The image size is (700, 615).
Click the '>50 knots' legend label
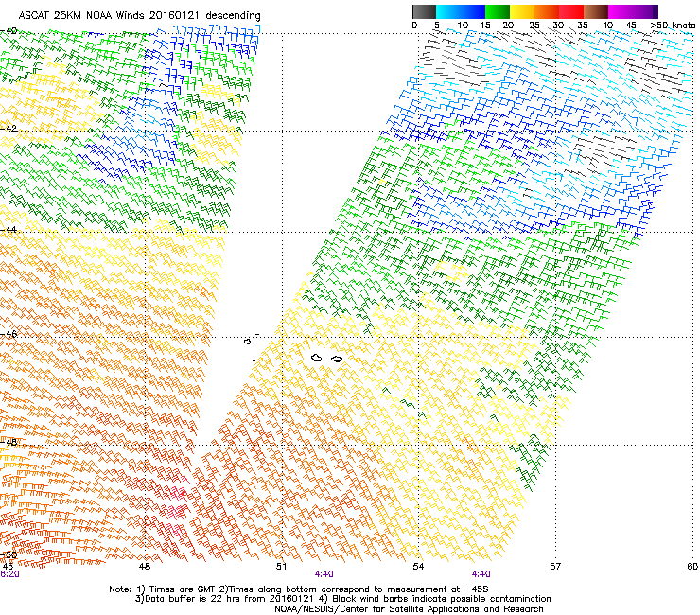click(673, 25)
